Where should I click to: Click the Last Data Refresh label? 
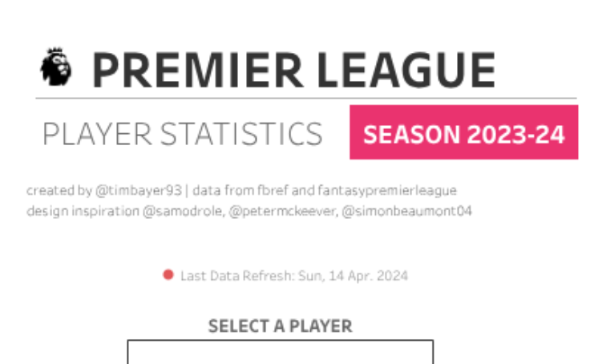237,276
